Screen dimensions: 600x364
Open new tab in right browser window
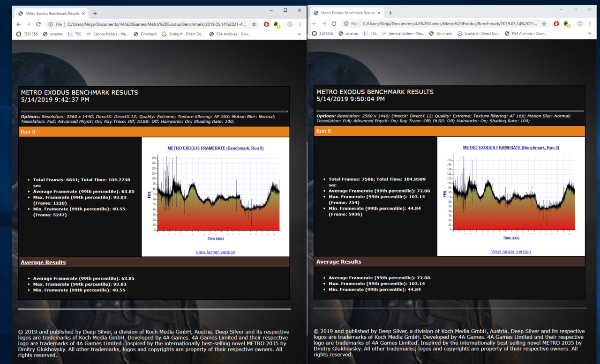(x=390, y=13)
